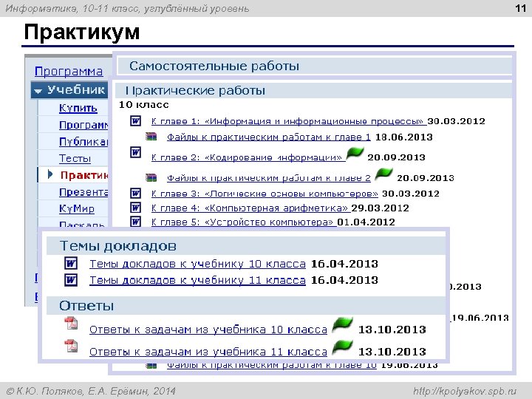Viewport: 532px width, 399px height.
Task: Open indented «Программа» item under «Купить»
Action: pos(83,125)
